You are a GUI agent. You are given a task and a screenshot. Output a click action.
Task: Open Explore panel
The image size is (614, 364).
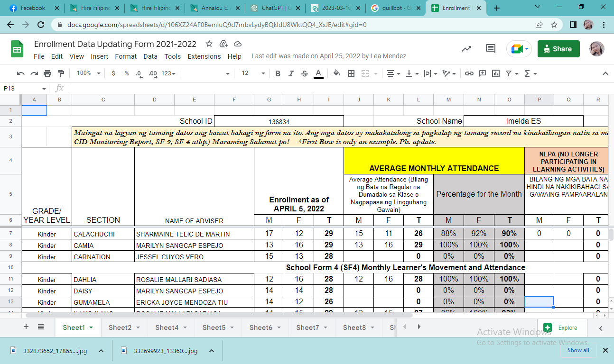pos(562,328)
